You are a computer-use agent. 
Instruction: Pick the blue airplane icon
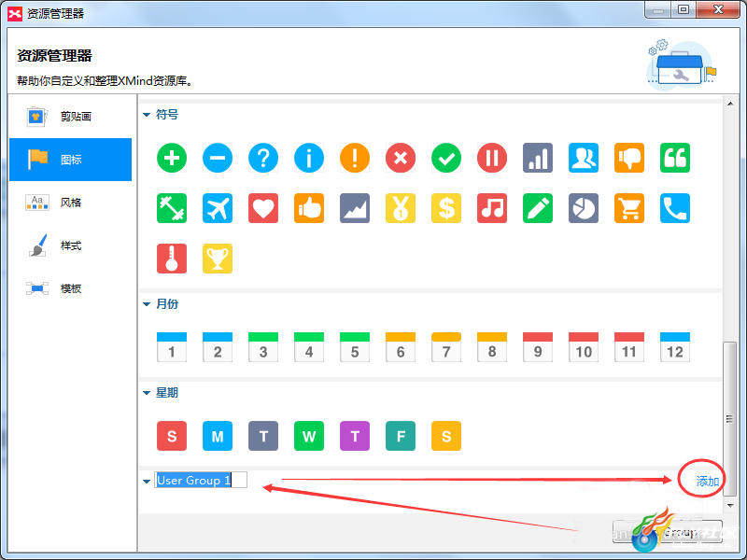(x=218, y=208)
